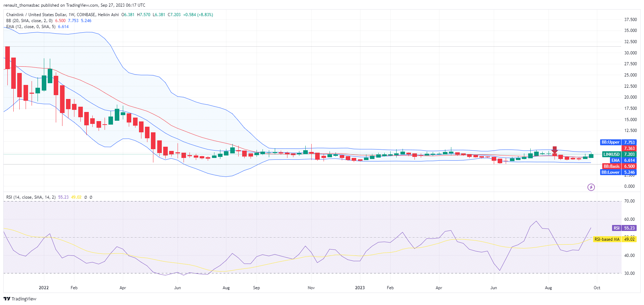Click the red BB:Basis price label
The width and height of the screenshot is (644, 305).
611,166
